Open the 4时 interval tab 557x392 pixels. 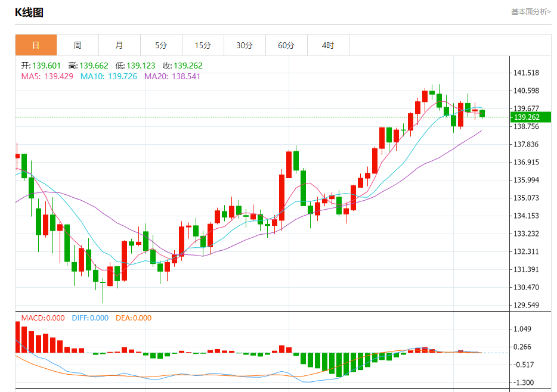(328, 45)
